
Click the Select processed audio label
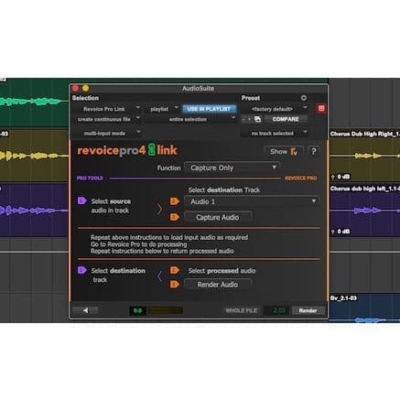222,271
